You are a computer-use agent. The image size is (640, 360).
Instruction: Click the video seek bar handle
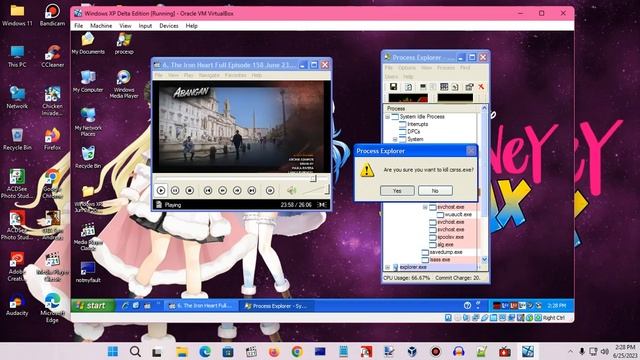pos(313,178)
